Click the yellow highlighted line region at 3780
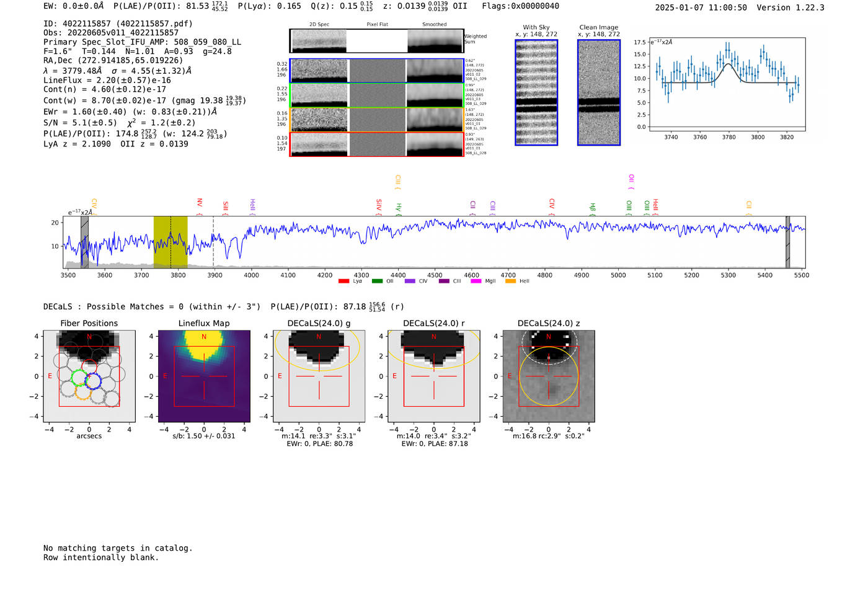 pyautogui.click(x=170, y=242)
